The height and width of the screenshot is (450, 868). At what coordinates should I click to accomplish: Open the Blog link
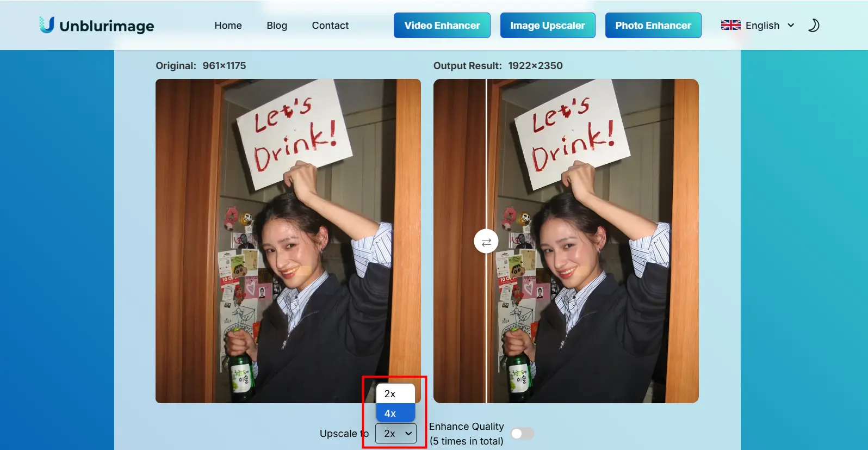[x=277, y=26]
